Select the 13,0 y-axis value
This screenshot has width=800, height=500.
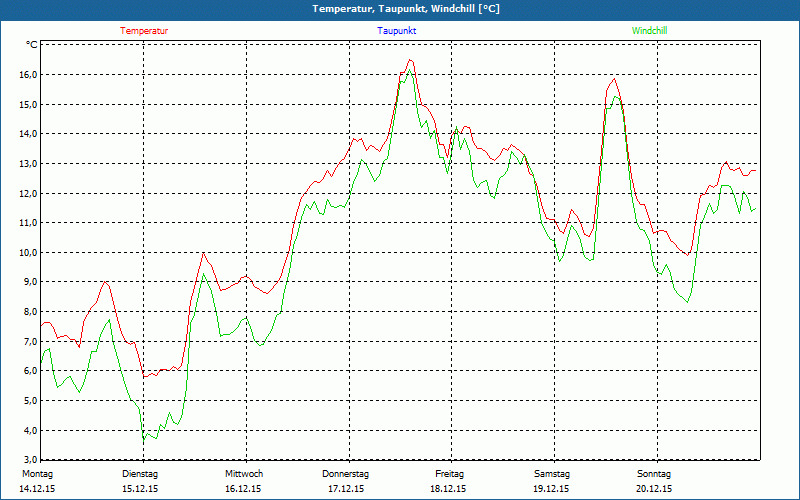29,164
